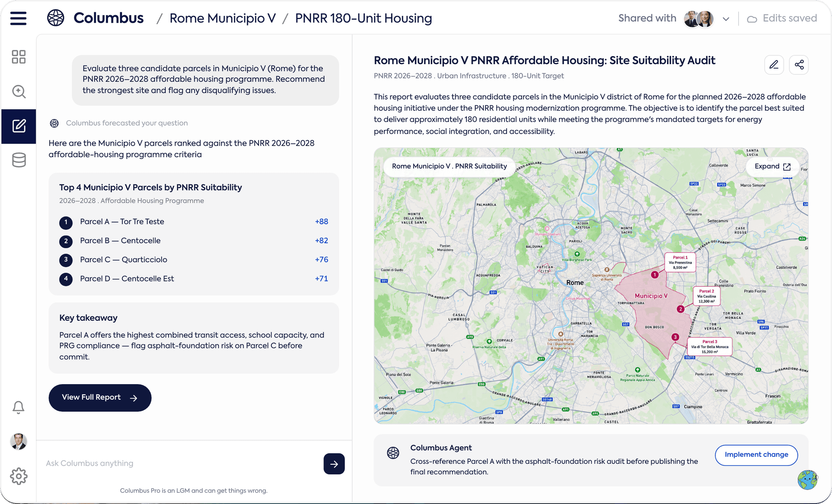The height and width of the screenshot is (504, 832).
Task: Click Rome Municipio V . PNRR Suitability map chip
Action: pos(449,167)
